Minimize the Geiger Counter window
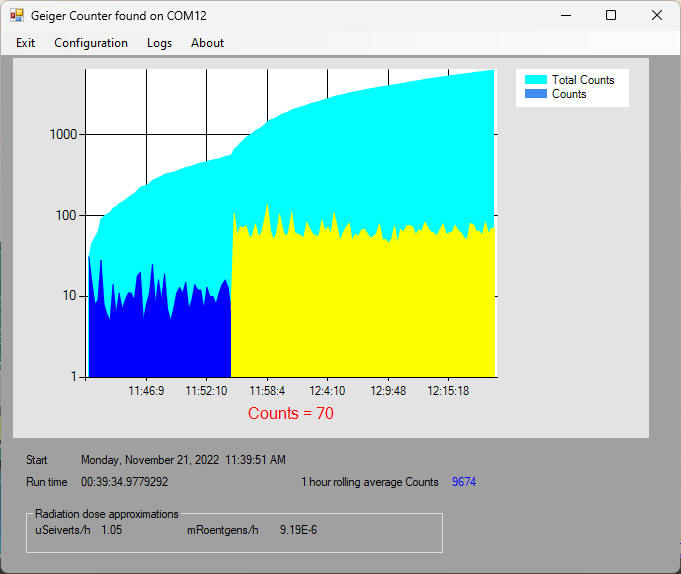The image size is (681, 574). 566,16
